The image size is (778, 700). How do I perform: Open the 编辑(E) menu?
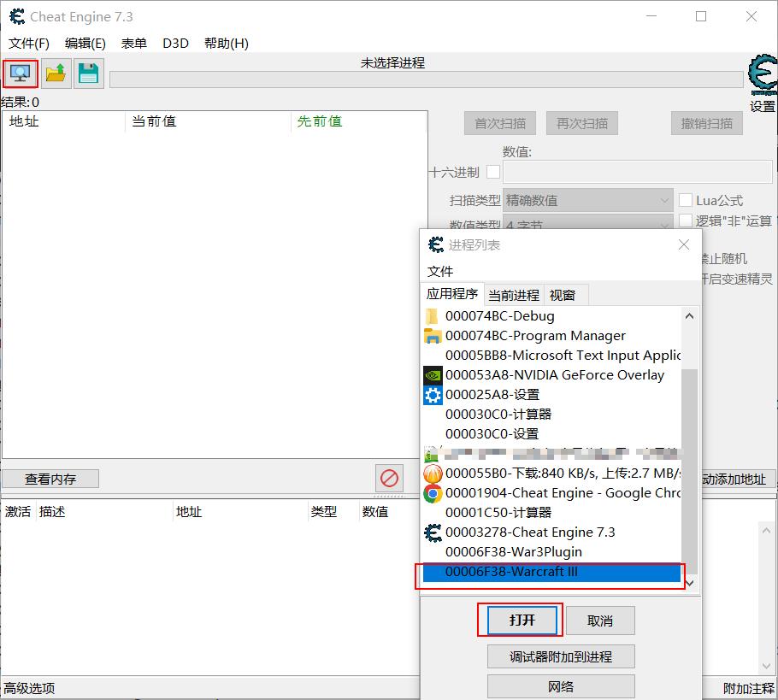(x=85, y=44)
